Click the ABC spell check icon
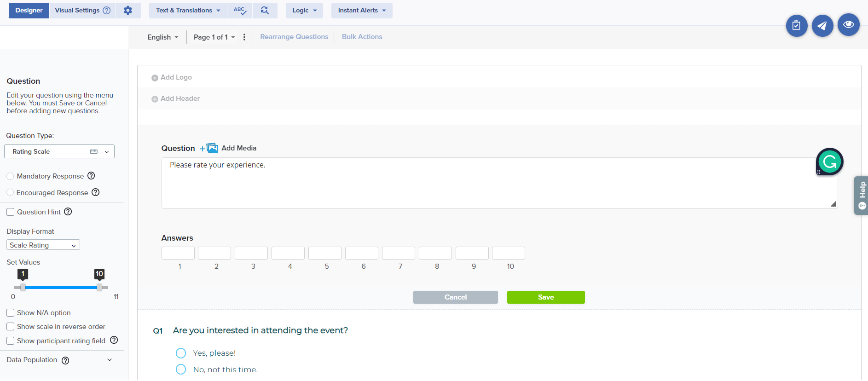The image size is (868, 381). click(x=240, y=11)
